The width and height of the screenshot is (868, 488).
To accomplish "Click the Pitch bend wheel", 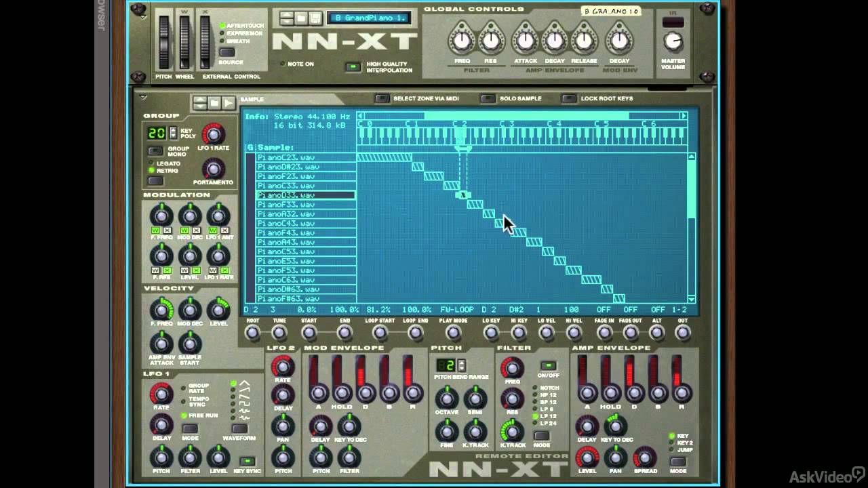I will tap(163, 43).
